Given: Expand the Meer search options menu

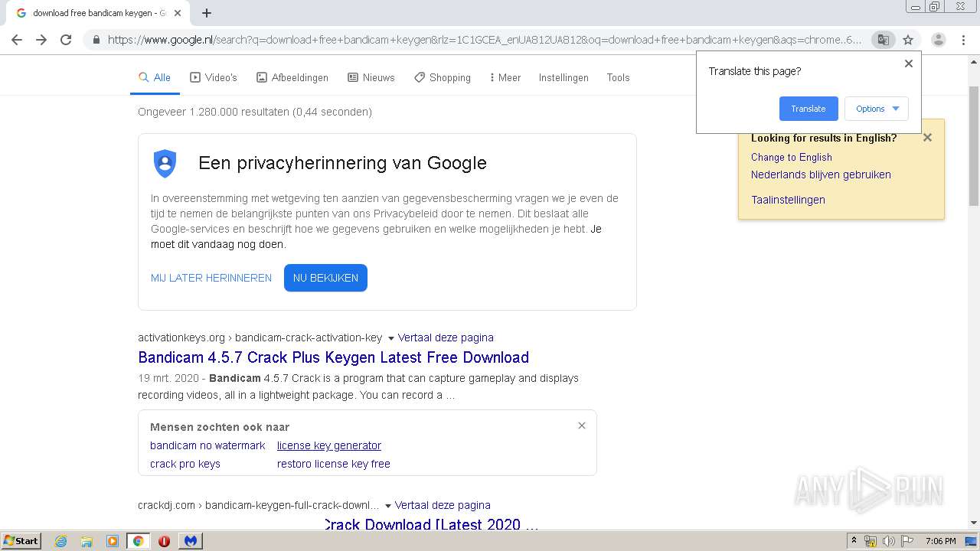Looking at the screenshot, I should coord(505,77).
